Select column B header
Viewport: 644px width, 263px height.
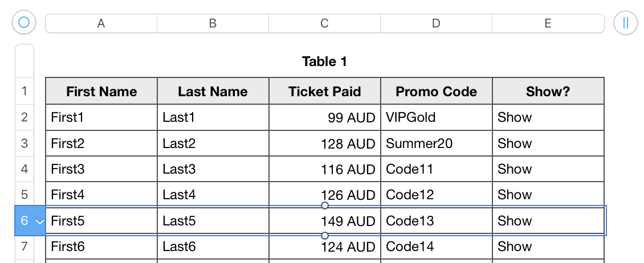[x=213, y=23]
